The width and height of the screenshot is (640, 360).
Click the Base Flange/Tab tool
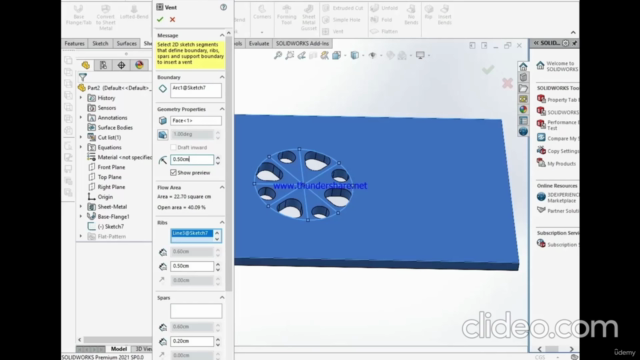tap(78, 15)
